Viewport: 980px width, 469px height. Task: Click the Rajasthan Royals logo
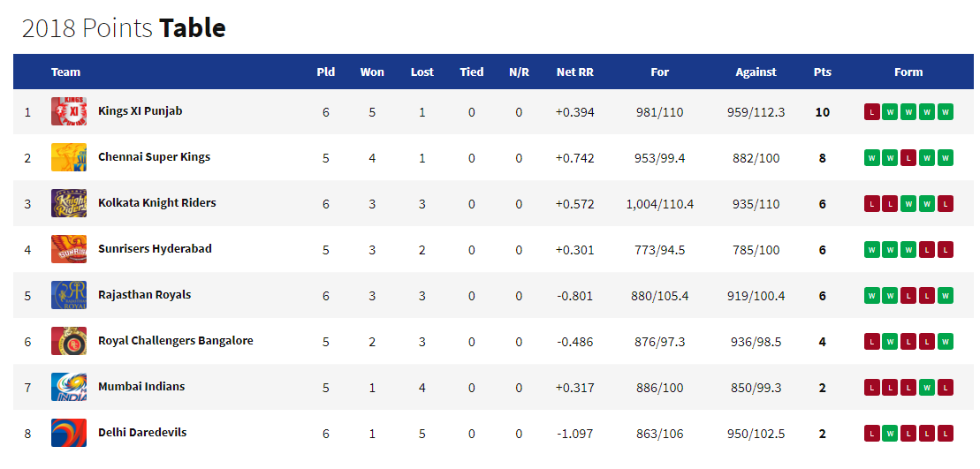coord(69,296)
